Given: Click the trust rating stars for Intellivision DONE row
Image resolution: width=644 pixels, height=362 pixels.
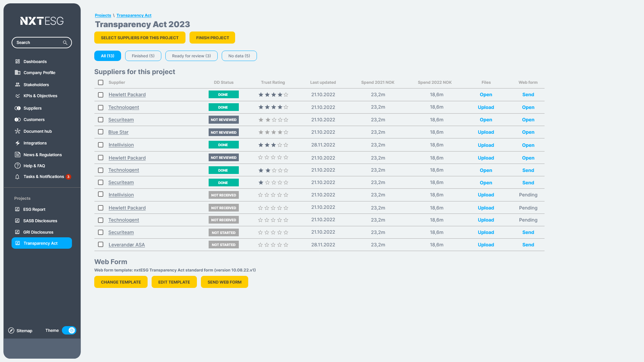Looking at the screenshot, I should point(273,145).
